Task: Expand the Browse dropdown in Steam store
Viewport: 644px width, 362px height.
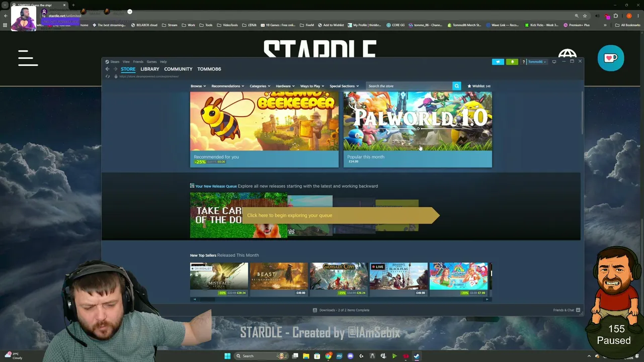Action: [198, 86]
